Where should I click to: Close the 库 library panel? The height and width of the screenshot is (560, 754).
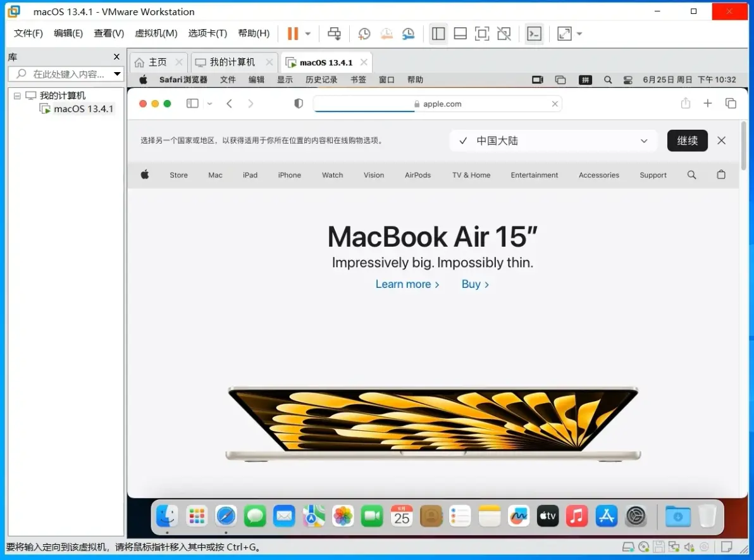point(116,57)
